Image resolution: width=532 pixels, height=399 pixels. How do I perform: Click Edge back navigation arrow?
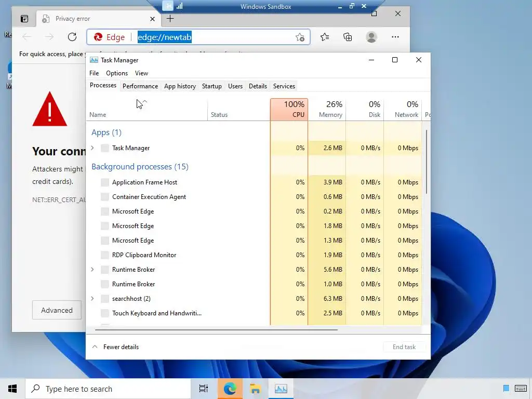click(x=27, y=37)
